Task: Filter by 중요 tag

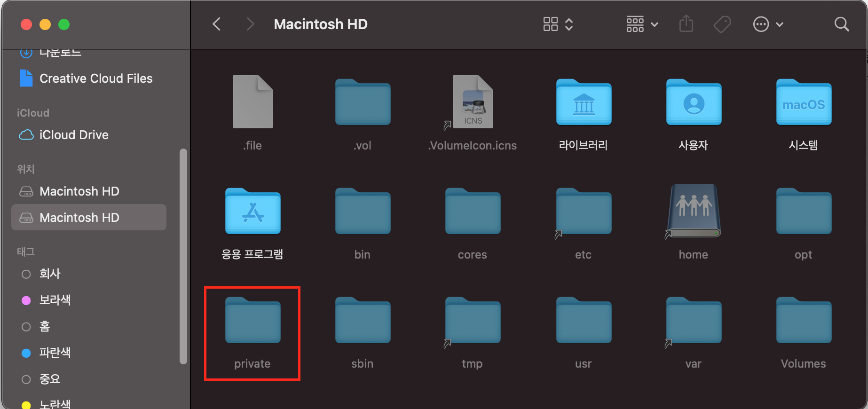Action: 89,379
